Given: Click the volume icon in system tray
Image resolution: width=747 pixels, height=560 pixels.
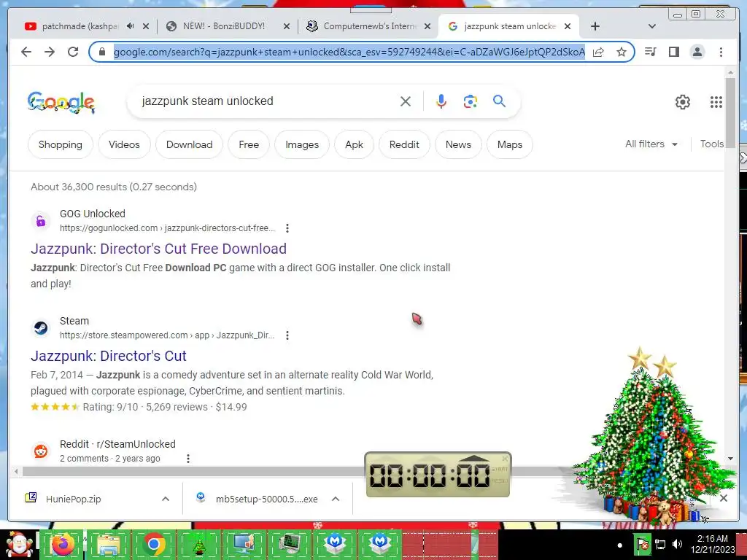Looking at the screenshot, I should 677,544.
